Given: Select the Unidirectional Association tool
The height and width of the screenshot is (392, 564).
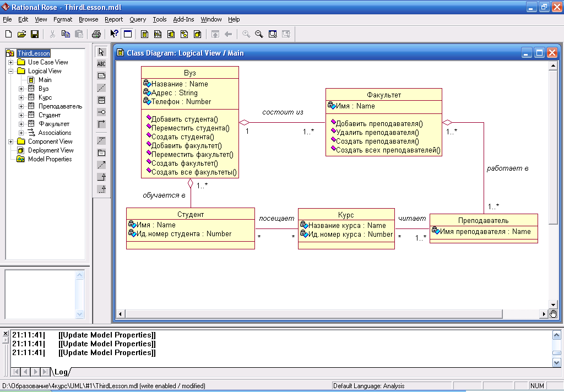Looking at the screenshot, I should pos(101,124).
